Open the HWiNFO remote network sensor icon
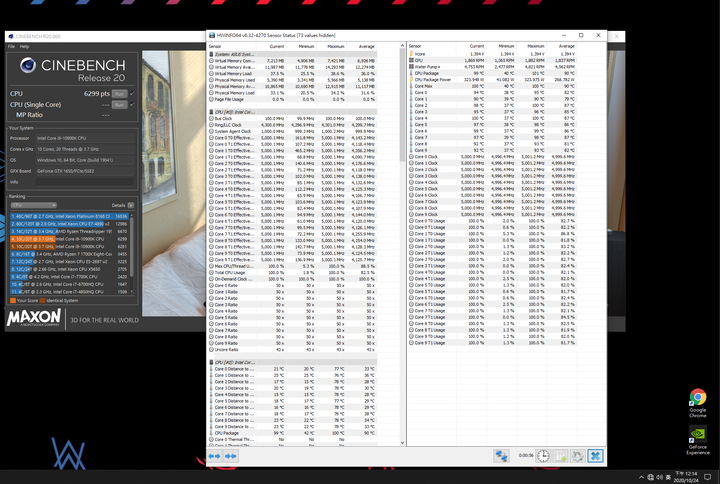Screen dimensions: 720x484 [x=501, y=456]
